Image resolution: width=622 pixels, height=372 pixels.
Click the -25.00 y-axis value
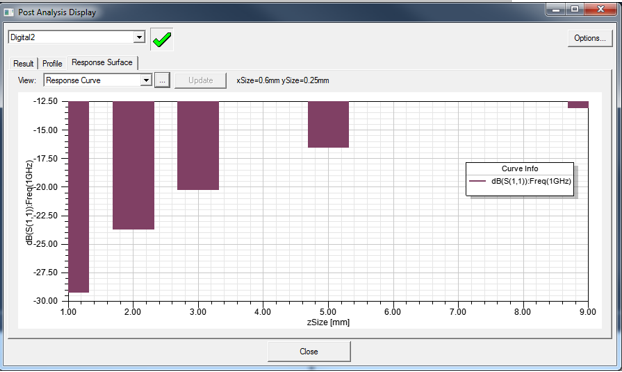[x=45, y=244]
